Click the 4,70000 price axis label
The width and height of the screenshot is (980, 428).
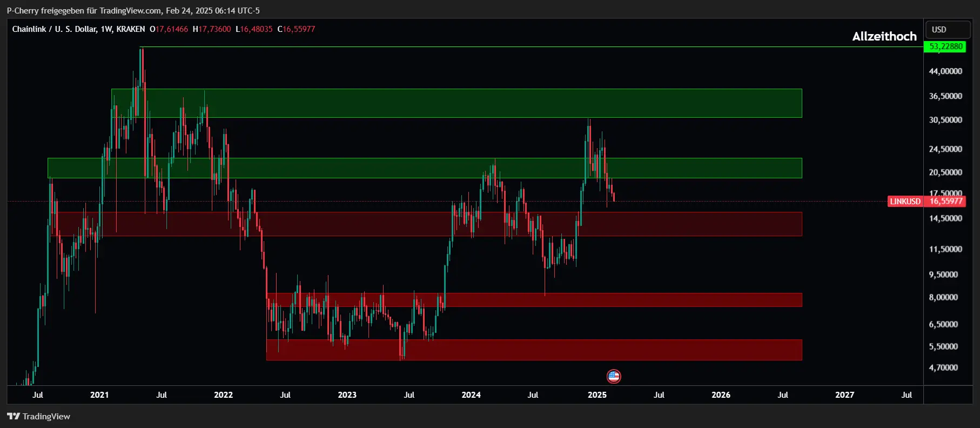tap(943, 367)
